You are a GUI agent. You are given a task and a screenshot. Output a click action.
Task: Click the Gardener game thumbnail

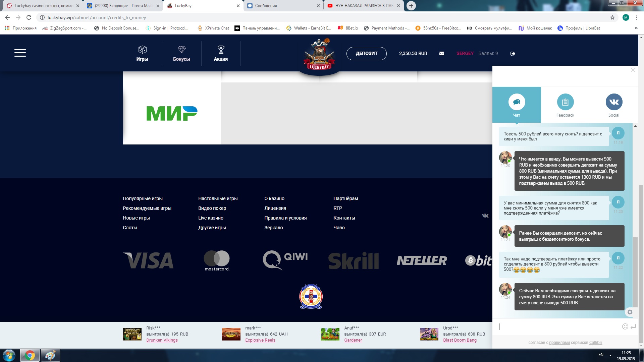tap(330, 334)
